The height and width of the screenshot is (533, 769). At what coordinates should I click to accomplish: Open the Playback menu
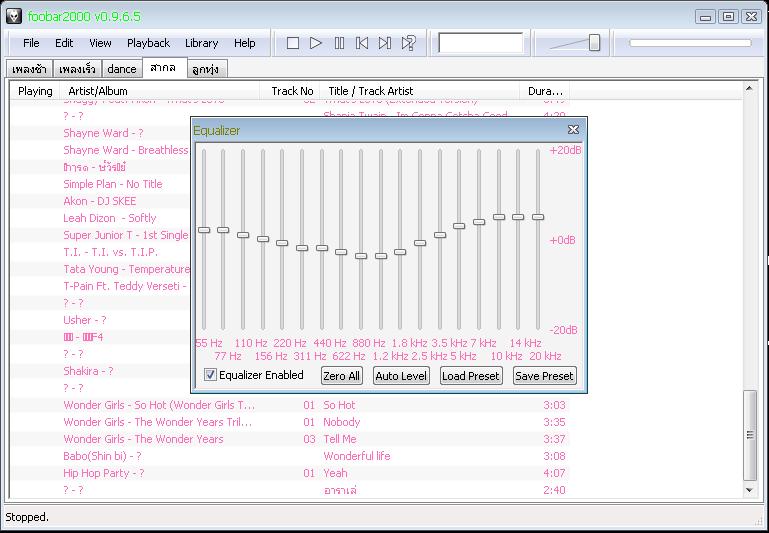pos(148,43)
